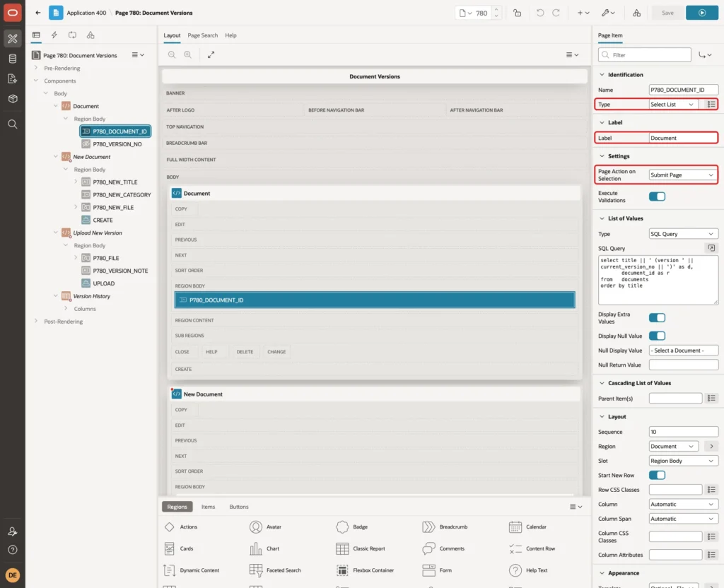This screenshot has width=724, height=588.
Task: Select Classic Report in the regions gallery
Action: [x=360, y=548]
